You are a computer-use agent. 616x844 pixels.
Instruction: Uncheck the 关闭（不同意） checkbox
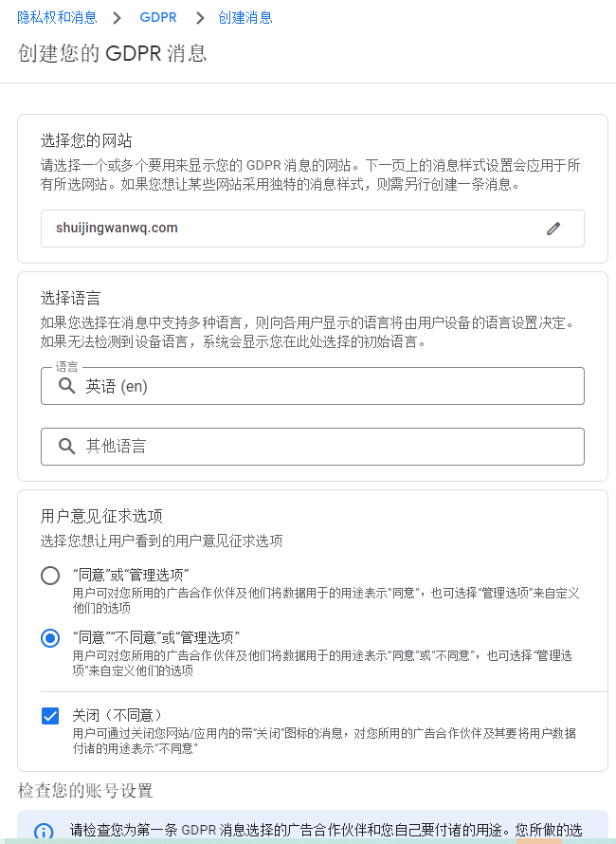(x=50, y=716)
